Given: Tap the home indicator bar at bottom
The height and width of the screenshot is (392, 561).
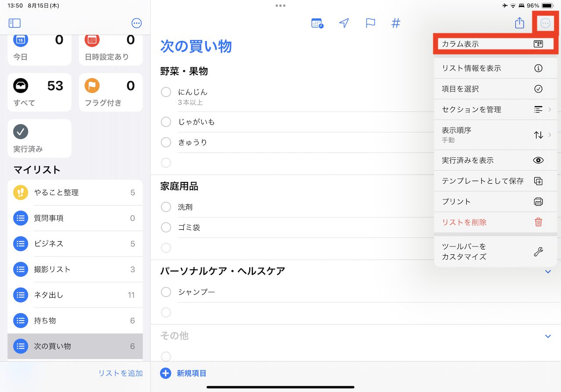Looking at the screenshot, I should coord(280,387).
